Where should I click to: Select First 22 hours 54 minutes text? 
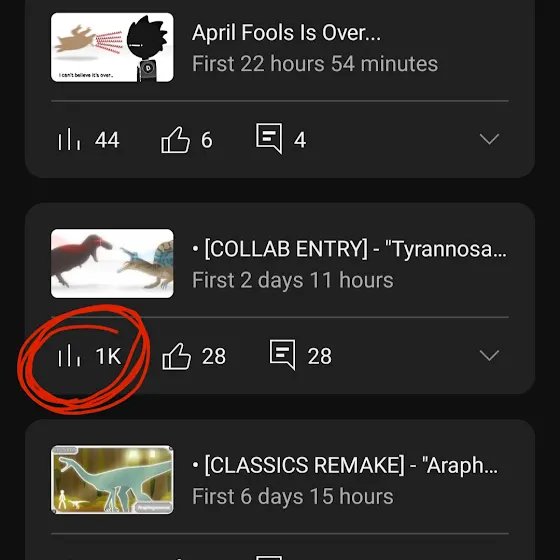315,64
